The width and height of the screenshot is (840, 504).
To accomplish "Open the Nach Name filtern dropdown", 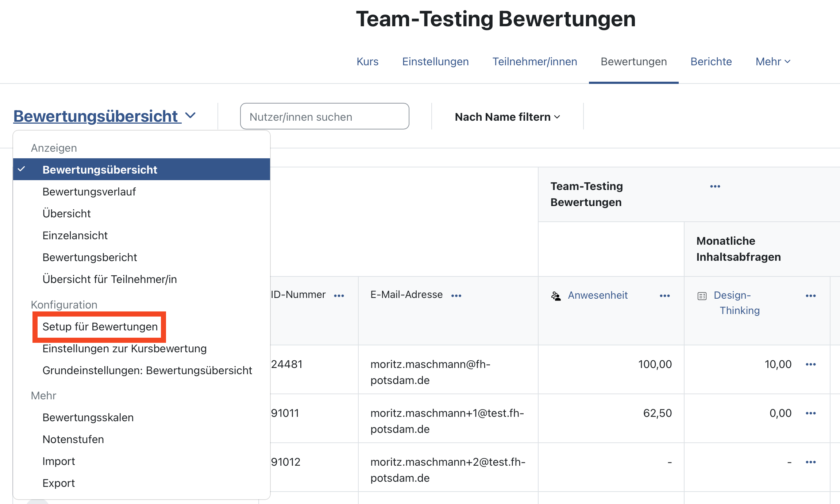I will pyautogui.click(x=507, y=117).
